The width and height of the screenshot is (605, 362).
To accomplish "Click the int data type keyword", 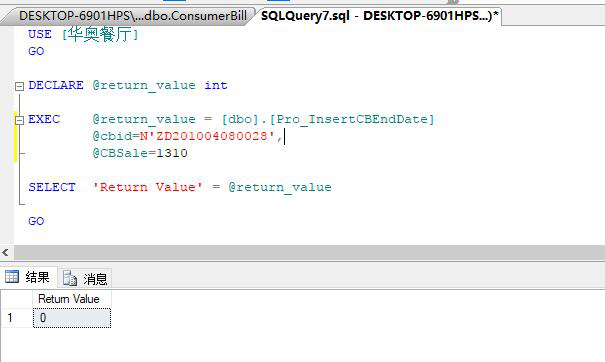I will (216, 85).
